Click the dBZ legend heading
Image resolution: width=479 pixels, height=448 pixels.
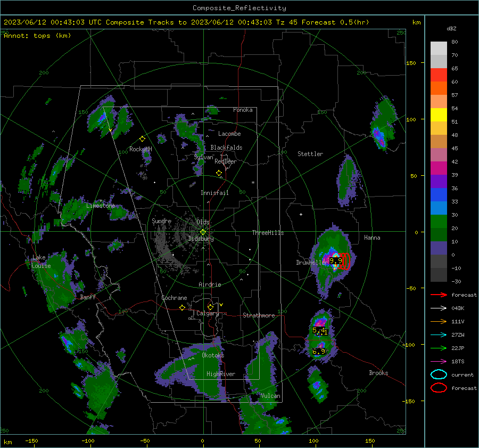[451, 28]
